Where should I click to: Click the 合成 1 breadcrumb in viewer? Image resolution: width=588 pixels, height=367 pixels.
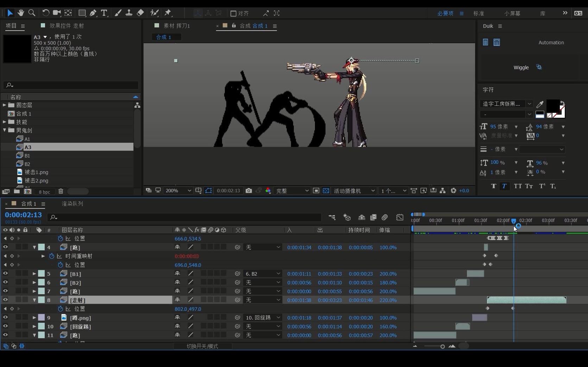click(x=164, y=37)
